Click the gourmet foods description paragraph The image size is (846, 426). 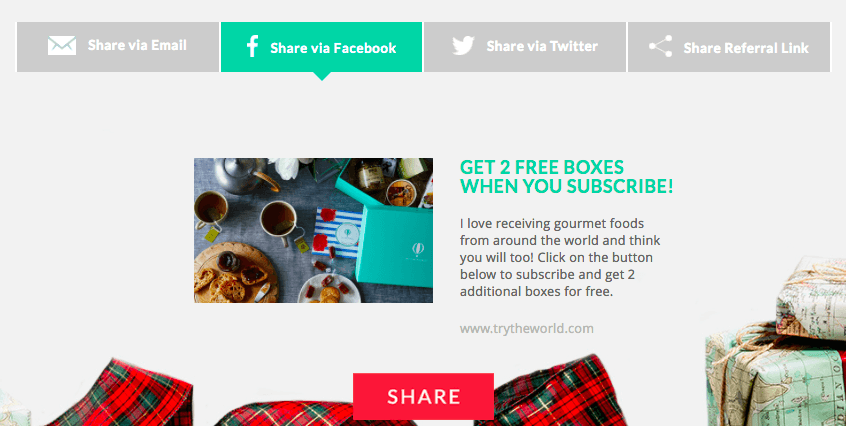(x=560, y=258)
